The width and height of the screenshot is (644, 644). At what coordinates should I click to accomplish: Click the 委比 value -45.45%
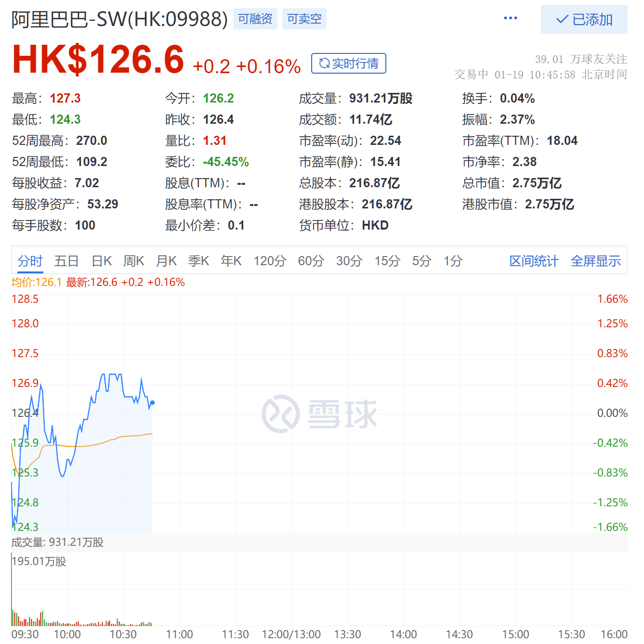click(226, 162)
